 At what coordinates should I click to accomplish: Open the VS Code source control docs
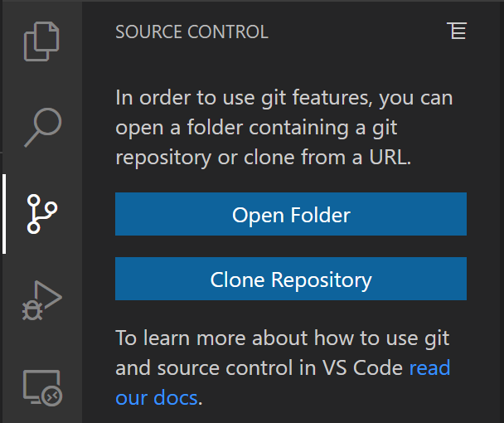click(157, 397)
